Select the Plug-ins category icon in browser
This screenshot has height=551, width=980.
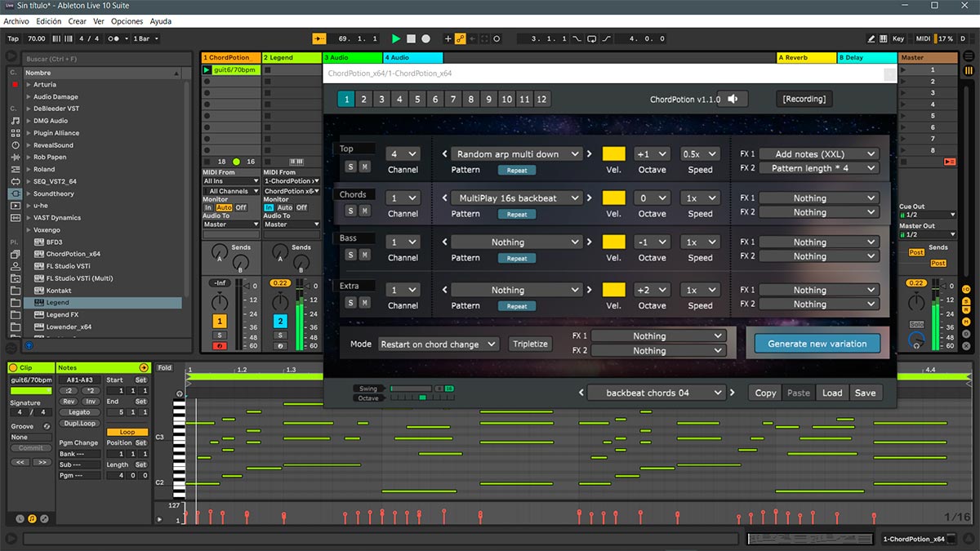[x=15, y=193]
